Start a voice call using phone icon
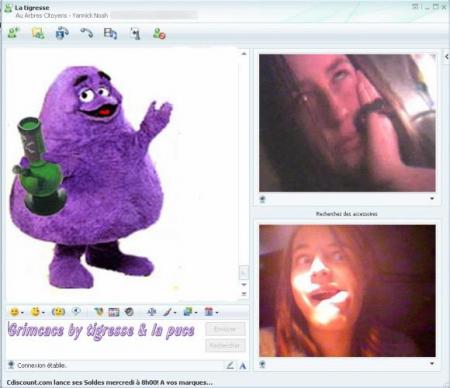 tap(87, 33)
